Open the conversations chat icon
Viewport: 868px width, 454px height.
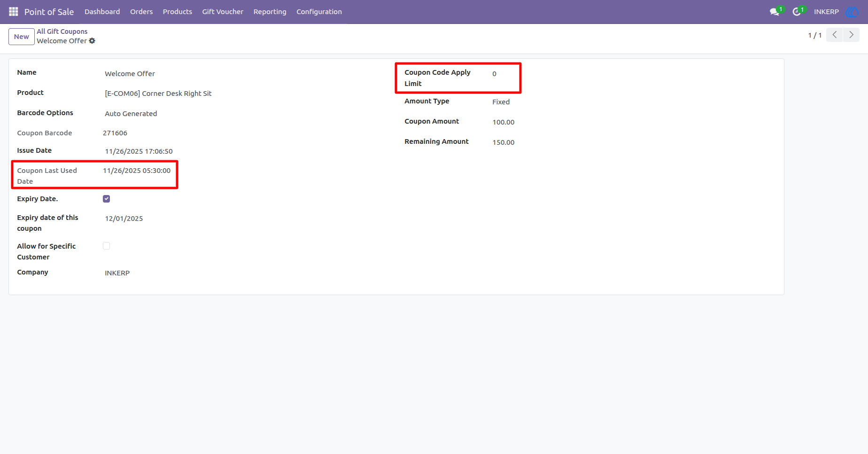[x=775, y=12]
